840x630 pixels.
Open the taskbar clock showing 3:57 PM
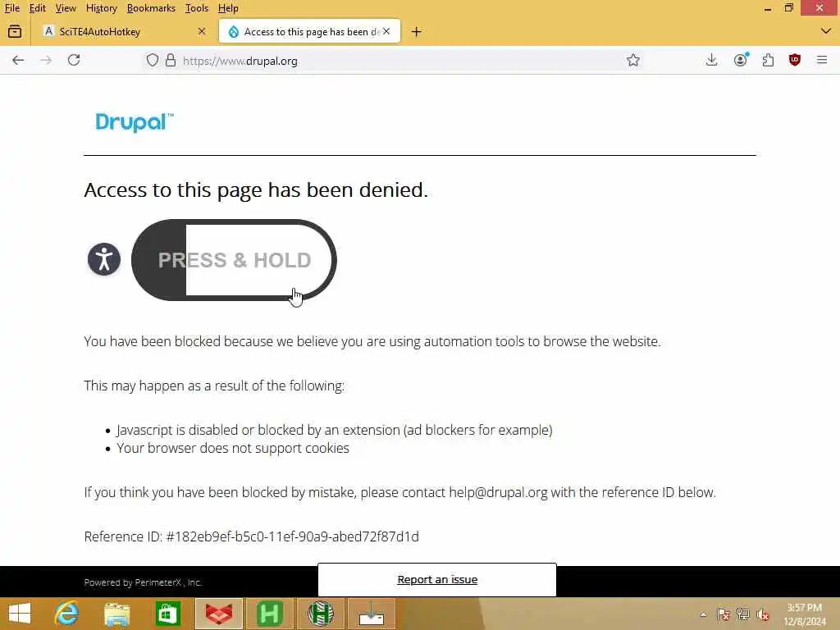tap(805, 614)
